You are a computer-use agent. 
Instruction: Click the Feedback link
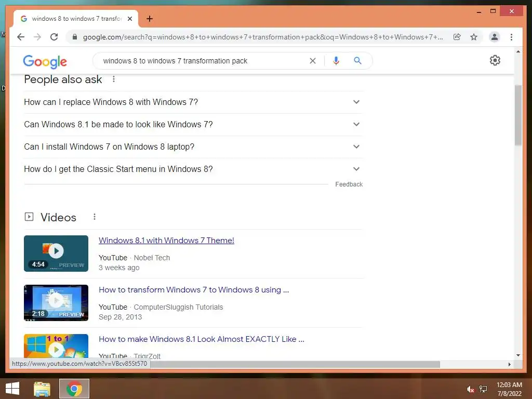[349, 184]
